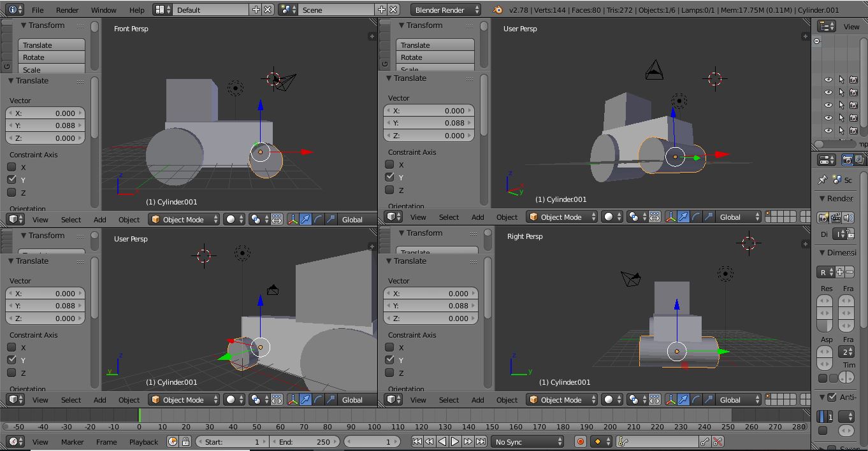Image resolution: width=868 pixels, height=451 pixels.
Task: Collapse Translate panel beside Front Persp
Action: click(11, 81)
